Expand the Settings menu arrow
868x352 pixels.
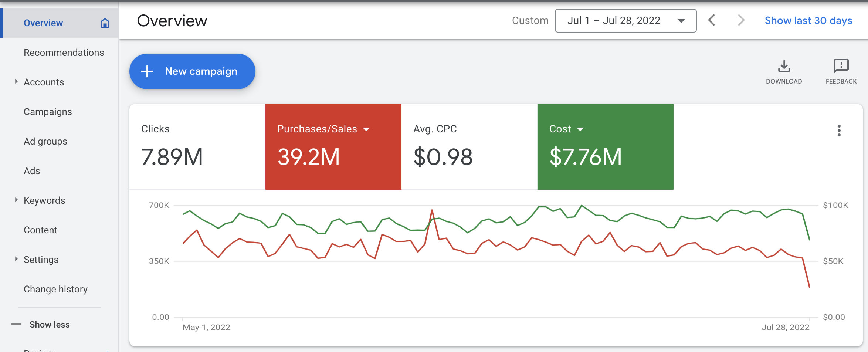(16, 259)
